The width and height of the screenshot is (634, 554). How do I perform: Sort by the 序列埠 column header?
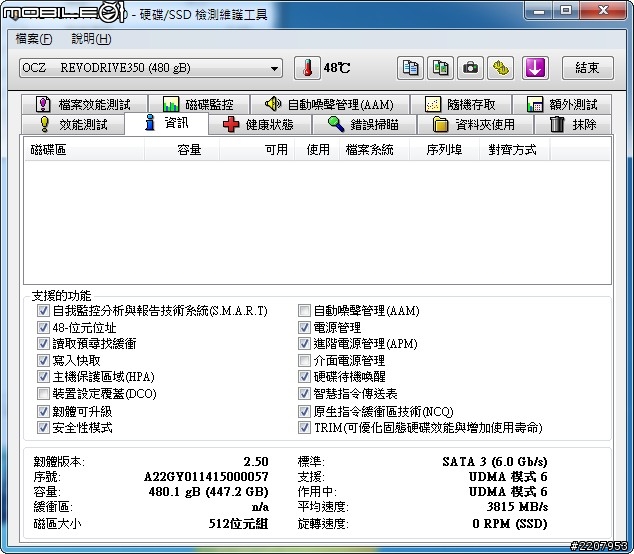444,150
